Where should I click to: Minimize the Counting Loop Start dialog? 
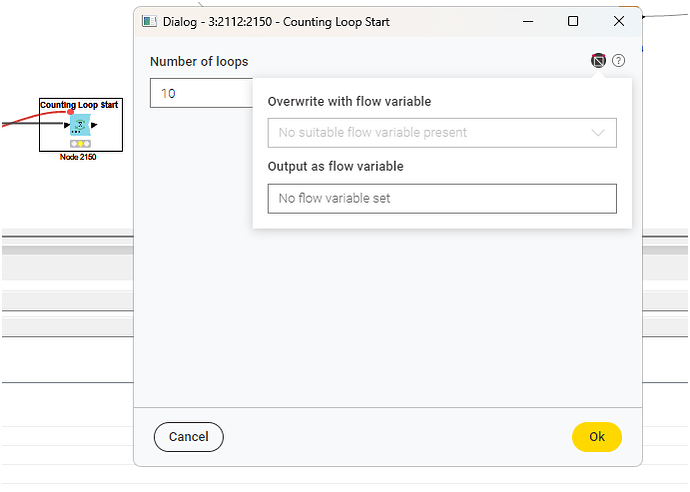(x=527, y=21)
